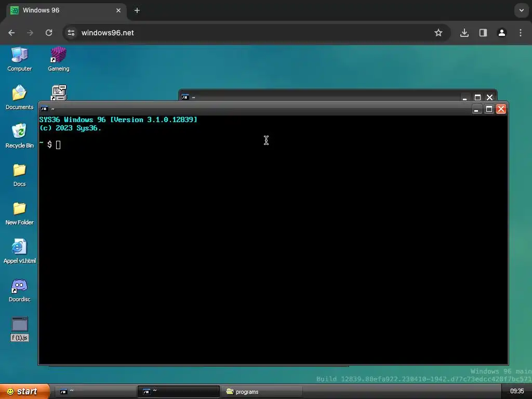Open the browser profile icon

(502, 33)
